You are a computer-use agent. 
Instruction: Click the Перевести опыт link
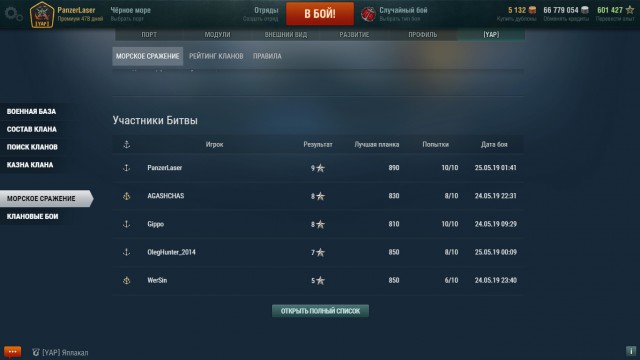point(615,19)
